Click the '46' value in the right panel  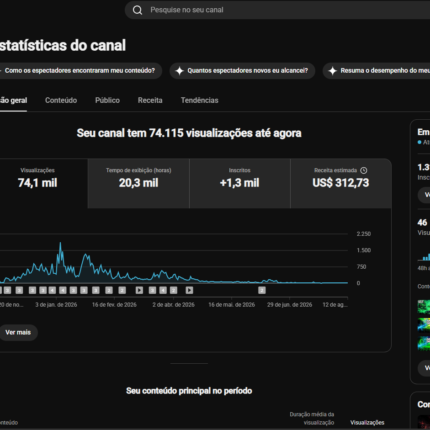422,222
